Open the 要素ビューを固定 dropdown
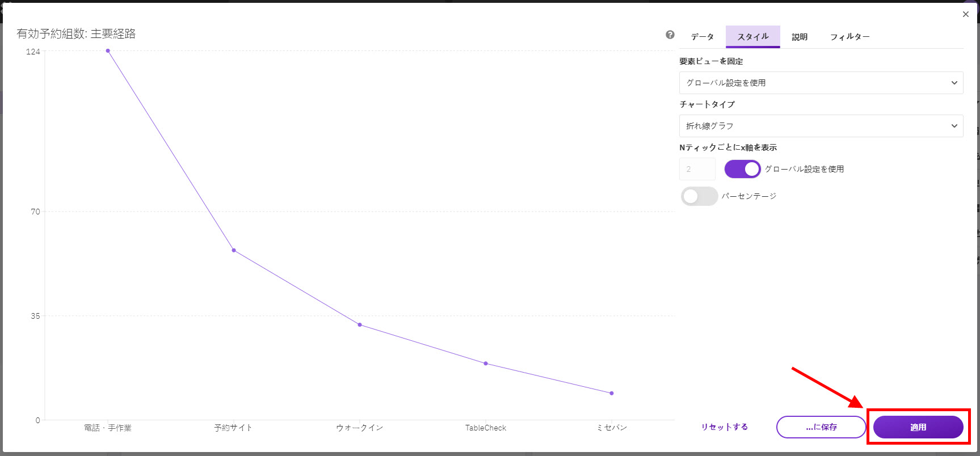The width and height of the screenshot is (980, 456). point(821,83)
